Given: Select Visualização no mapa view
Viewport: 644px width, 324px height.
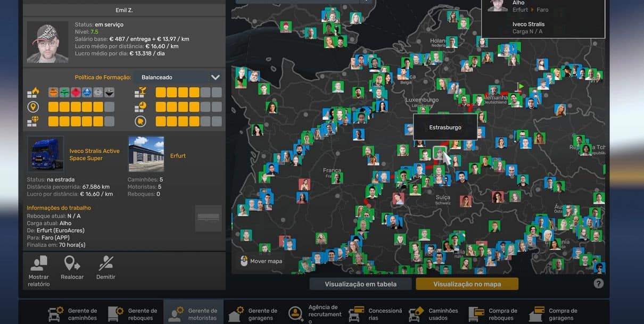Looking at the screenshot, I should coord(467,284).
